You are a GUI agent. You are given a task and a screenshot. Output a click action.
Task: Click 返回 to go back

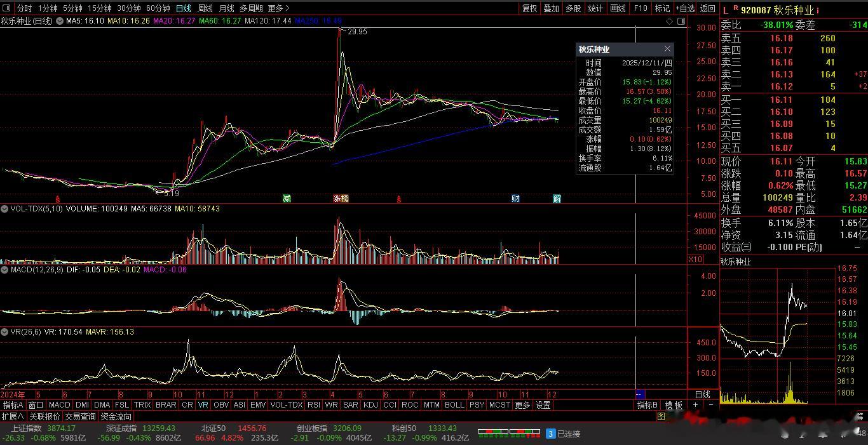point(707,8)
